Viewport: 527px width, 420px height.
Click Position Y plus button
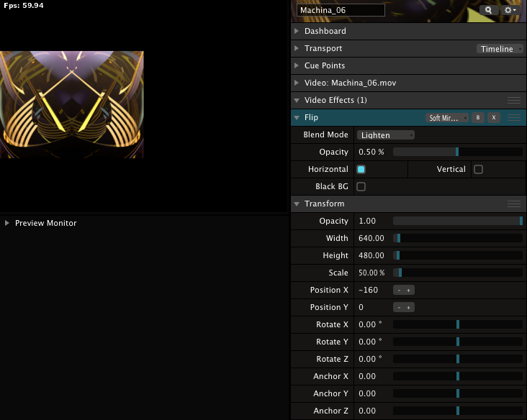(x=409, y=307)
